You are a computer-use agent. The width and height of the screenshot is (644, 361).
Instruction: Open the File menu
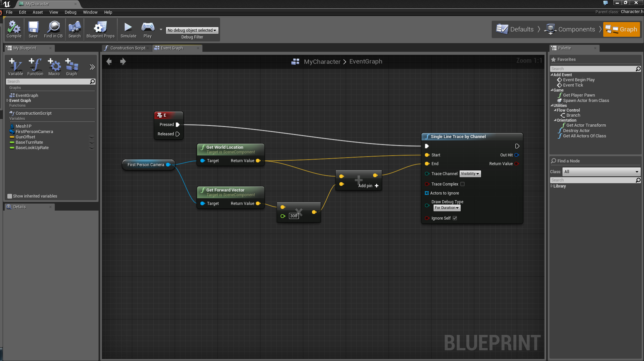pos(9,12)
